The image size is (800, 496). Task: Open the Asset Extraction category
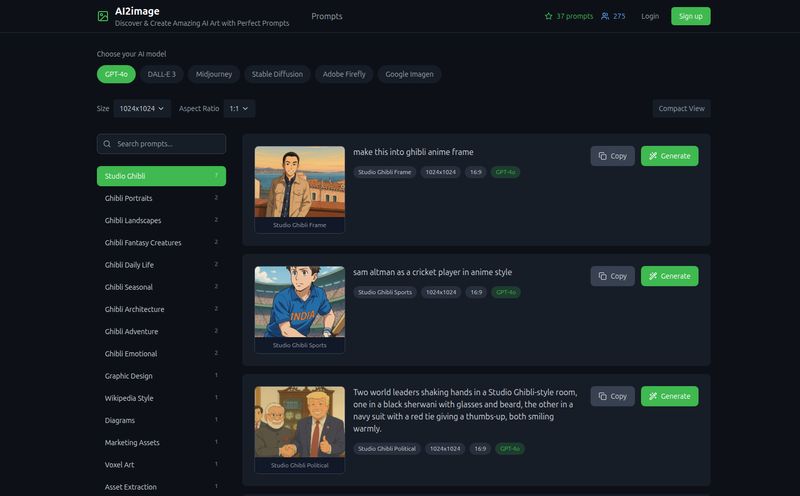pos(161,487)
